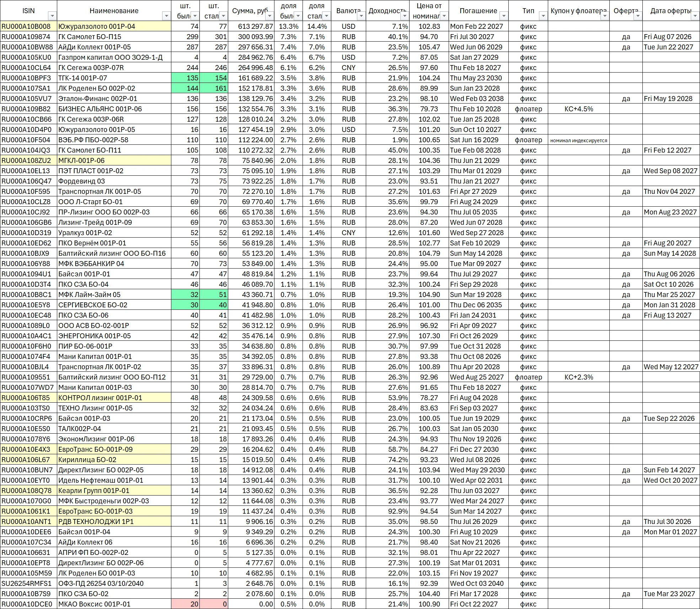Click the maturity date Wed Oct 03 2040
This screenshot has width=700, height=609.
(x=479, y=583)
